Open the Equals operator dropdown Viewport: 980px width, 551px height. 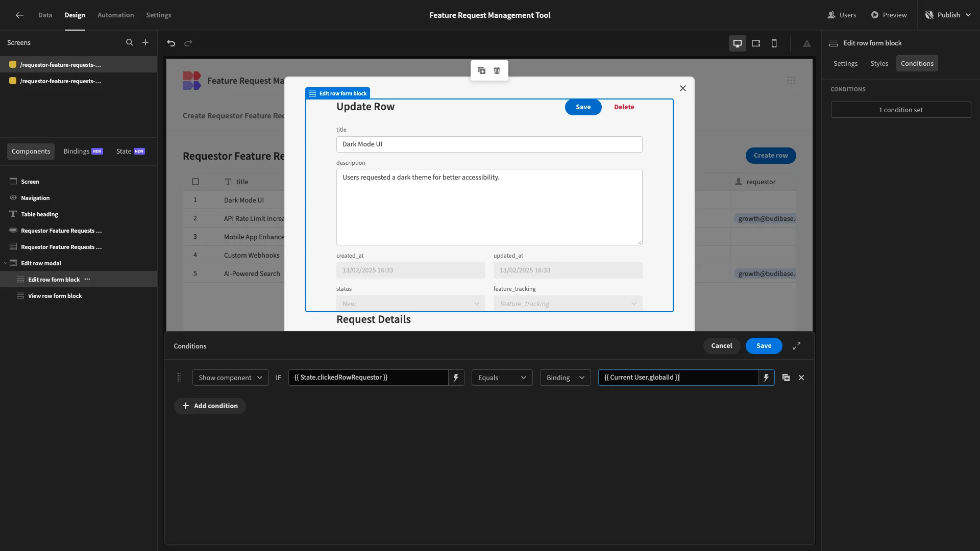coord(502,378)
